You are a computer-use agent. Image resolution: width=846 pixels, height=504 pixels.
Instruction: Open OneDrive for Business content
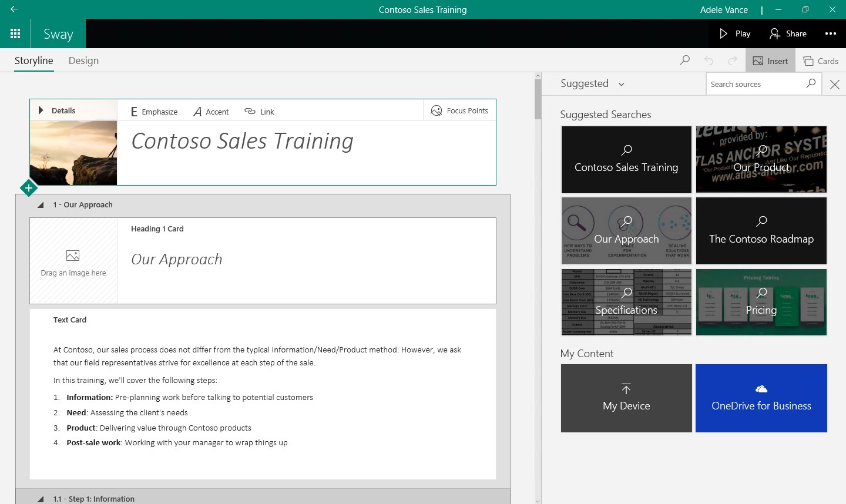click(761, 398)
